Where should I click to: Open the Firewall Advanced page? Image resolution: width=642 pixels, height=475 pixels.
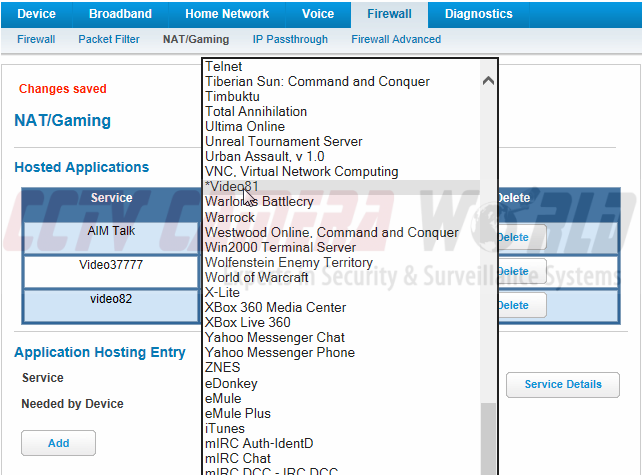[396, 40]
